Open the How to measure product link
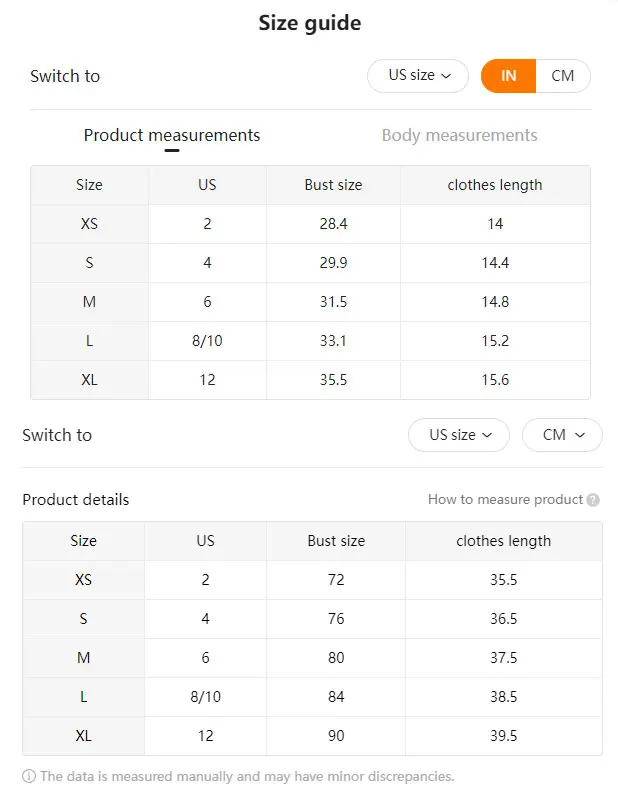 (x=505, y=500)
